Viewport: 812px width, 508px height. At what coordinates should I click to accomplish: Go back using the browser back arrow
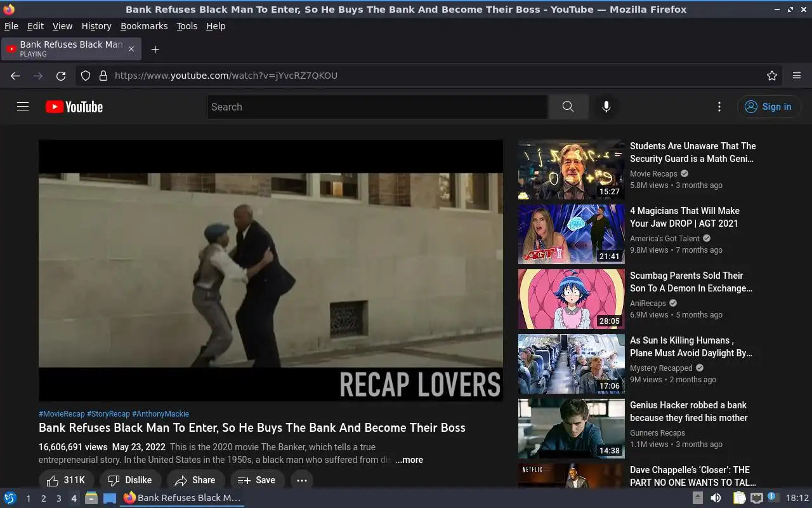(15, 76)
